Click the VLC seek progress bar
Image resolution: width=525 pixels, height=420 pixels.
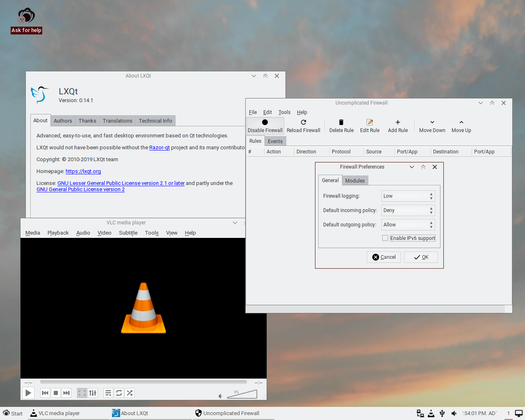tap(144, 382)
